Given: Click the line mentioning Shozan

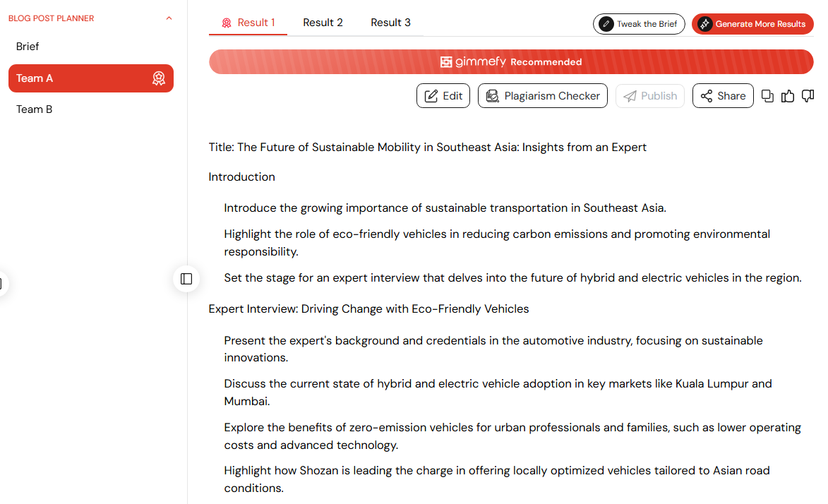Looking at the screenshot, I should [x=497, y=479].
